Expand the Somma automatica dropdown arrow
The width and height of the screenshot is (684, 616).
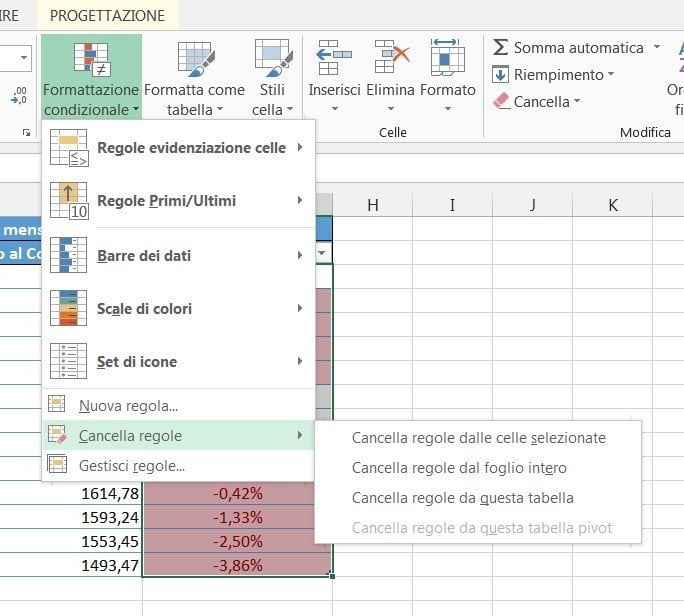pos(657,47)
